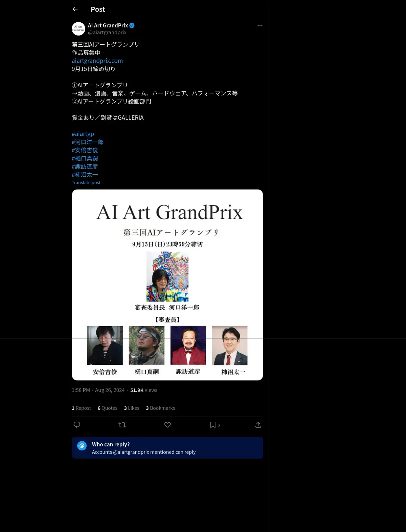Bookmark the post with bookmark icon
The image size is (406, 532).
click(x=213, y=425)
